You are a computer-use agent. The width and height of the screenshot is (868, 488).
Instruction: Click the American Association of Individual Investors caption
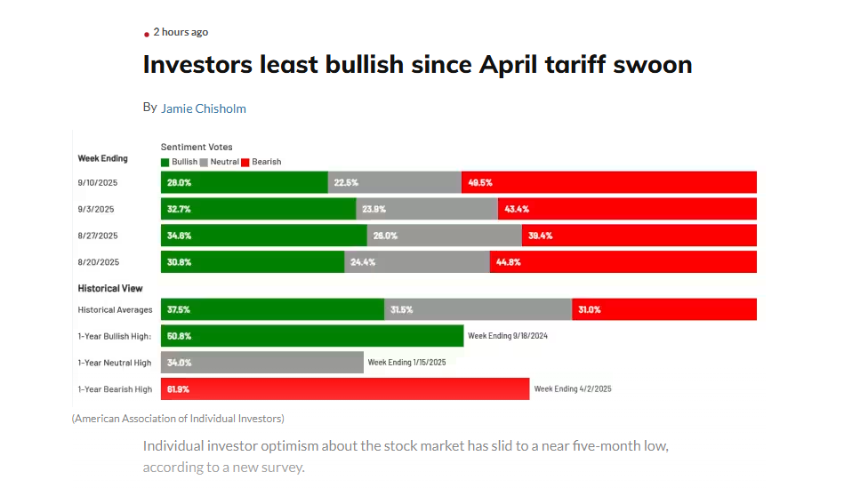click(x=178, y=418)
